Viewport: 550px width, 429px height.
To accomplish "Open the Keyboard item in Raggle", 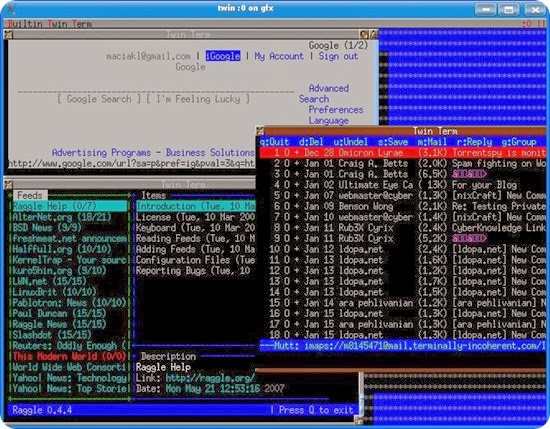I will 195,228.
